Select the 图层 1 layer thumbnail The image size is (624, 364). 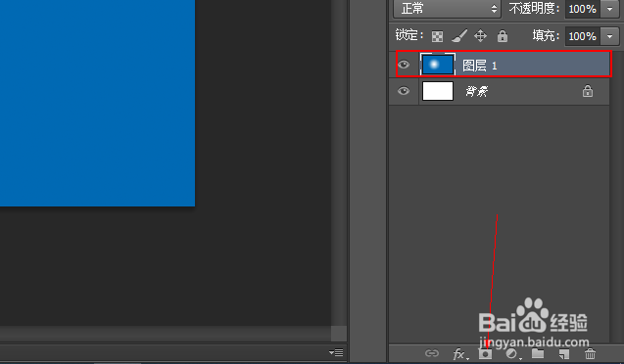pyautogui.click(x=438, y=65)
